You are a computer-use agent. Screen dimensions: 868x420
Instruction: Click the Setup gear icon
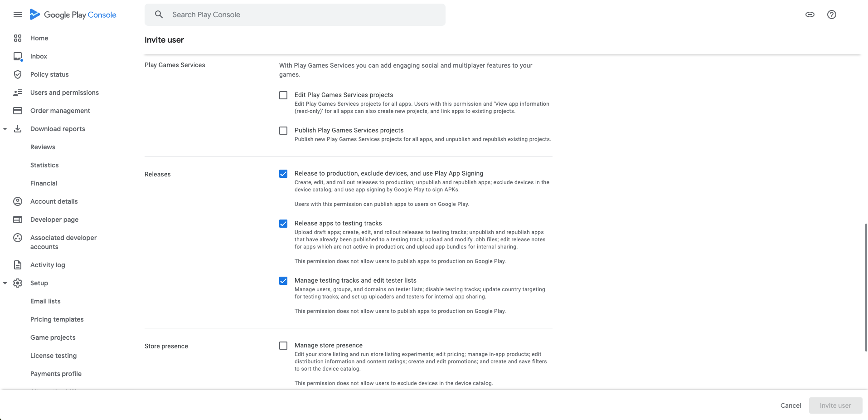point(18,283)
